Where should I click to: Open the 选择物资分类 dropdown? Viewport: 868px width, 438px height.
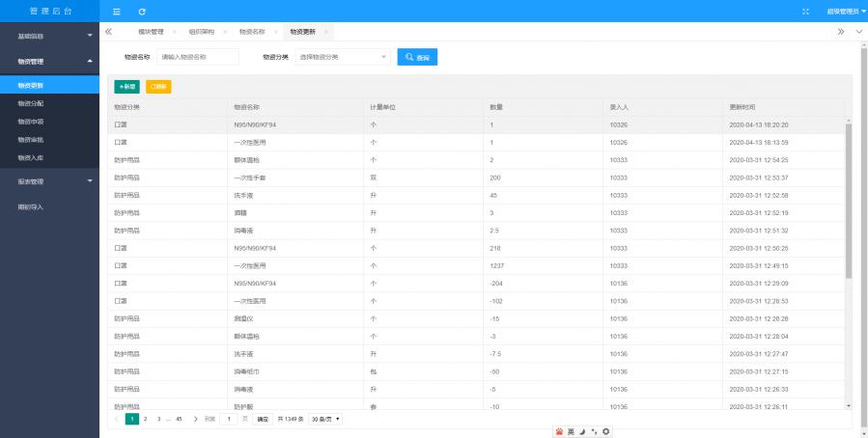click(343, 57)
